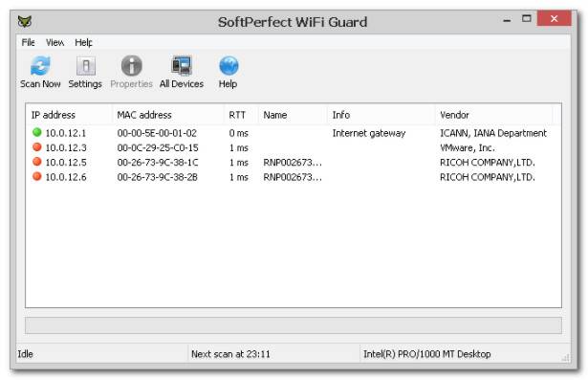
Task: Sort by Name column header
Action: pyautogui.click(x=293, y=115)
